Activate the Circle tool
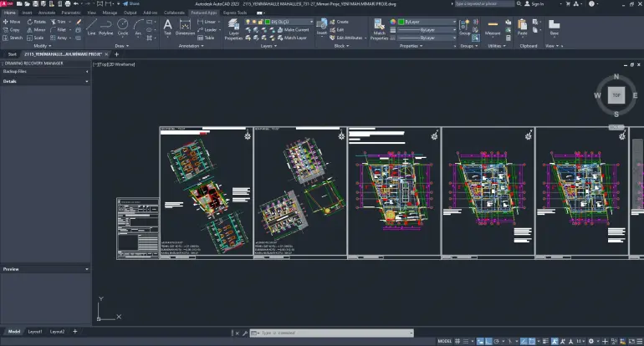 122,27
